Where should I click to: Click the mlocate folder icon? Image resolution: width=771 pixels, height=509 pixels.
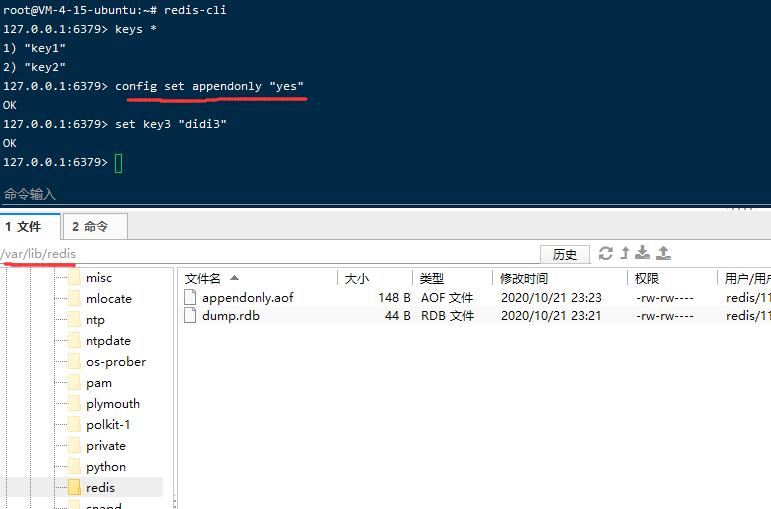click(x=74, y=299)
